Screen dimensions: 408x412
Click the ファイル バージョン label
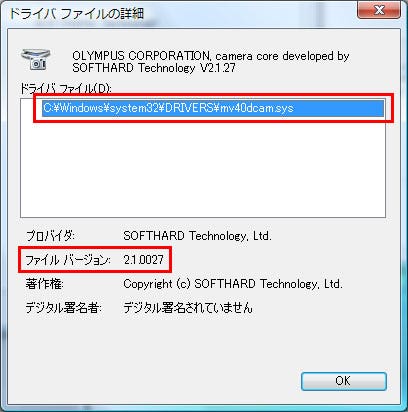pos(68,260)
